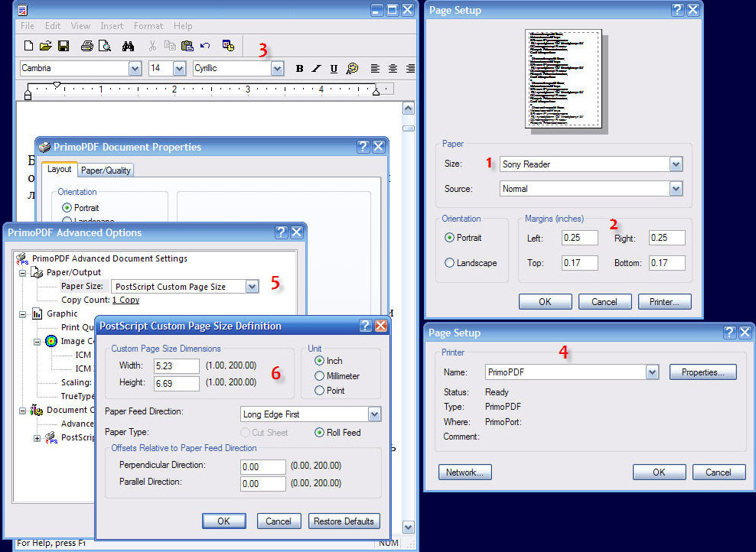This screenshot has height=552, width=756.
Task: Click the Properties... button for printer
Action: [x=703, y=372]
